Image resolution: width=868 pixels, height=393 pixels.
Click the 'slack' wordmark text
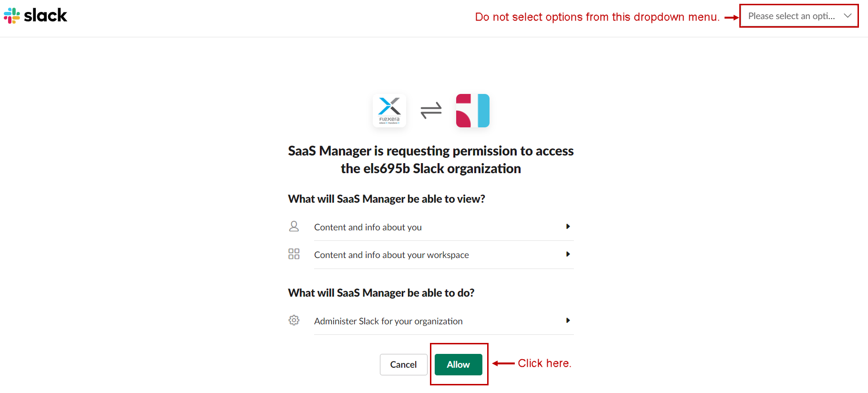tap(46, 16)
